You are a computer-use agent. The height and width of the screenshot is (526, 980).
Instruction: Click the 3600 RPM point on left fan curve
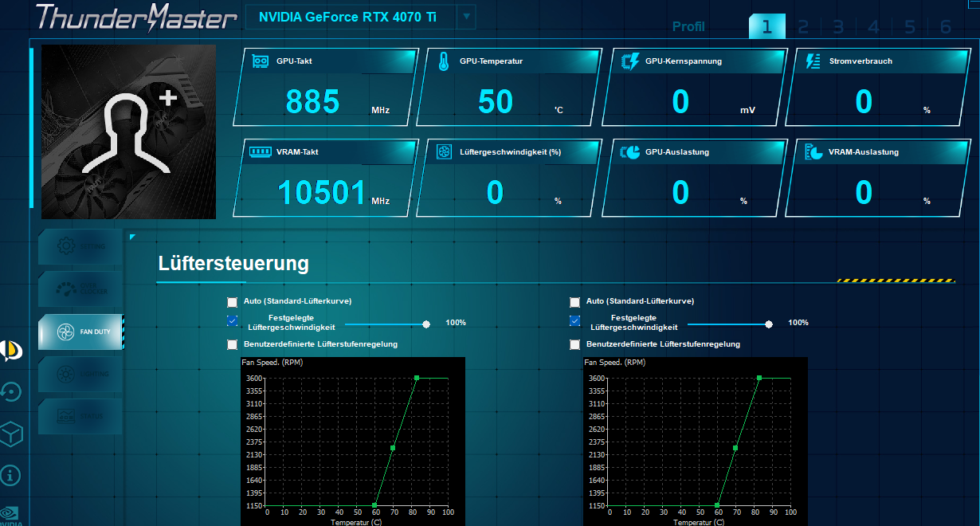tap(417, 378)
